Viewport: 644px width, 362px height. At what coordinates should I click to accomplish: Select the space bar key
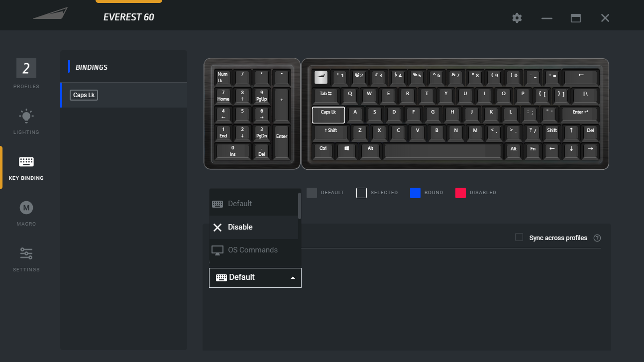click(443, 151)
